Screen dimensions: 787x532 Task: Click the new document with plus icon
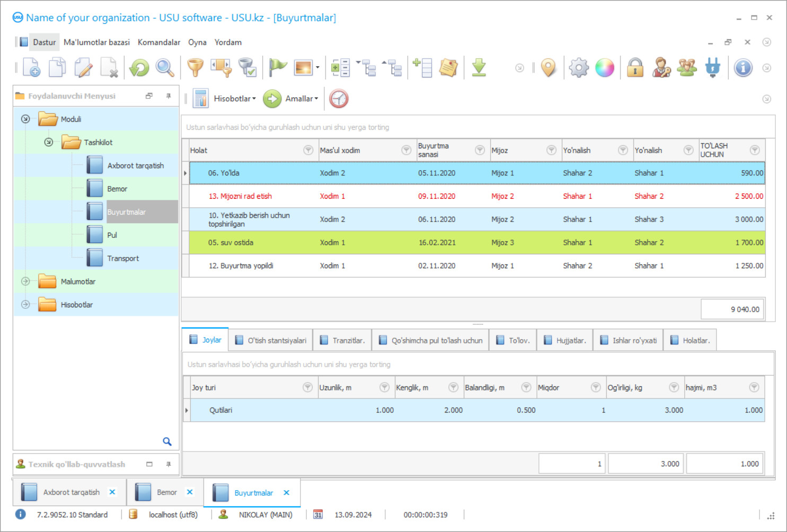31,68
